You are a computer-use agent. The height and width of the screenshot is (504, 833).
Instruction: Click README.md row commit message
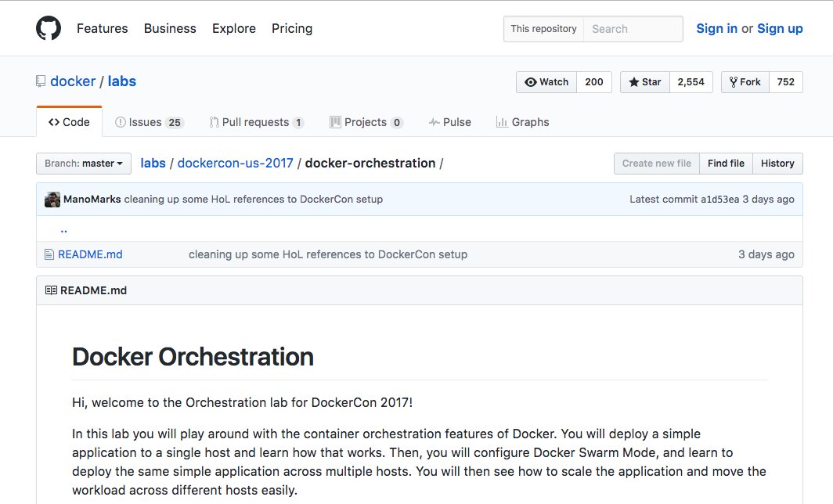[x=328, y=254]
